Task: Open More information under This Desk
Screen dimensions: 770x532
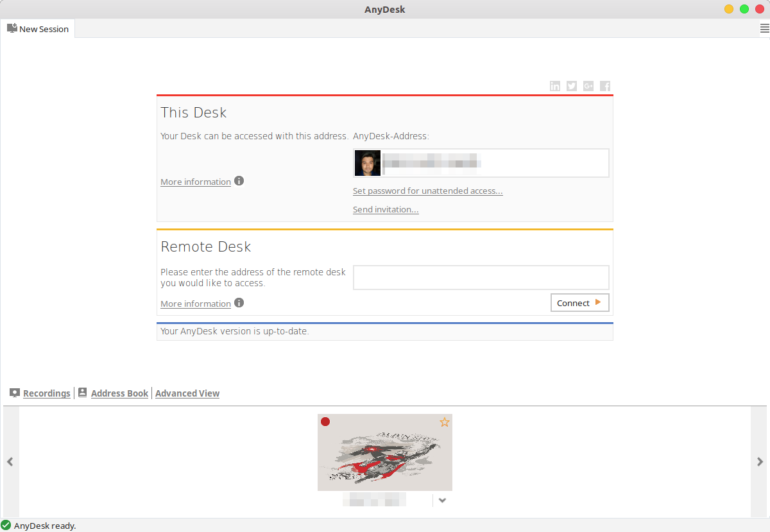Action: click(196, 182)
